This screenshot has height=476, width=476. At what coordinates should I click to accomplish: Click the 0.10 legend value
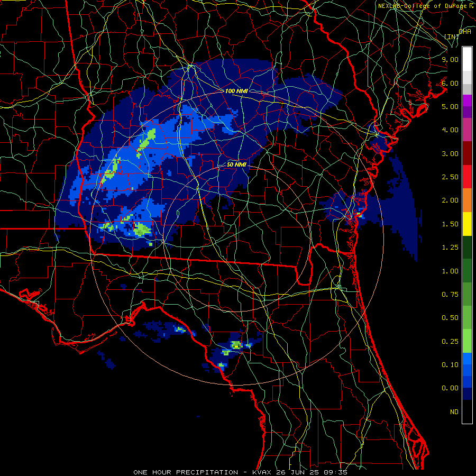(x=450, y=365)
